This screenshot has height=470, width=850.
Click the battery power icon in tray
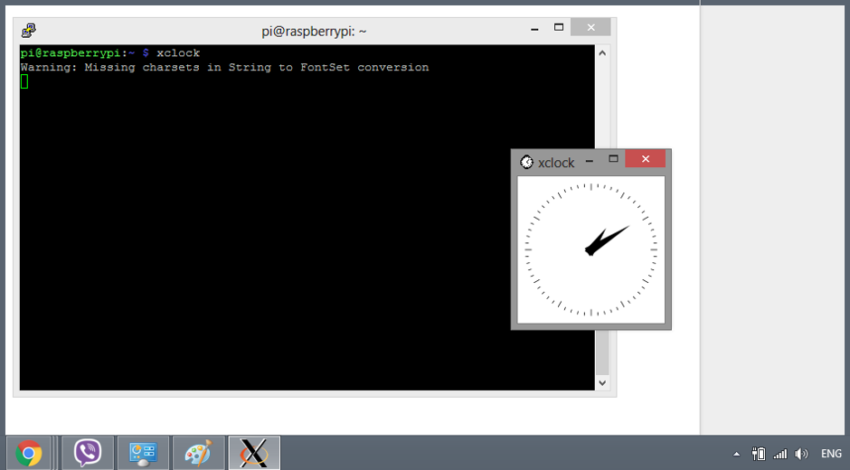coord(759,453)
